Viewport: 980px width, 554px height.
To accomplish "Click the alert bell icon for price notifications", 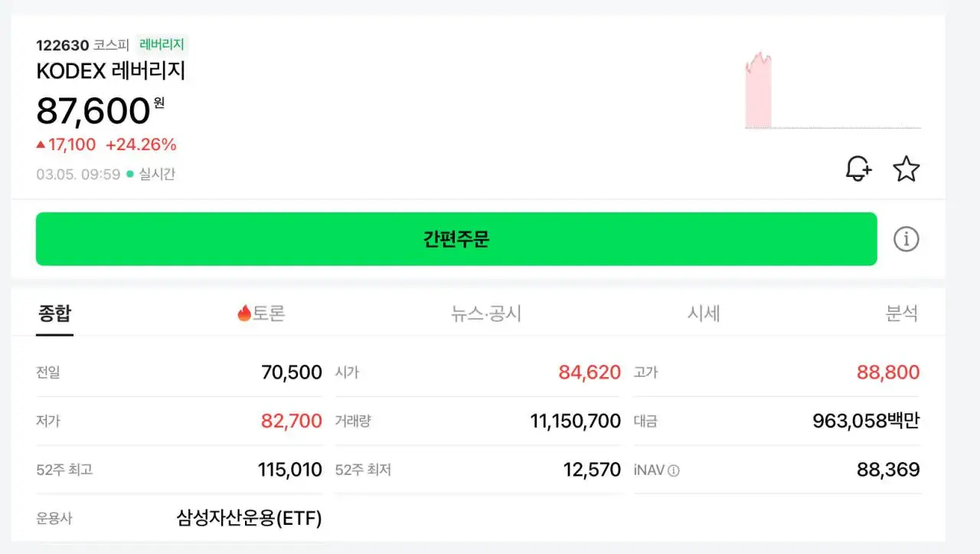I will [x=857, y=169].
